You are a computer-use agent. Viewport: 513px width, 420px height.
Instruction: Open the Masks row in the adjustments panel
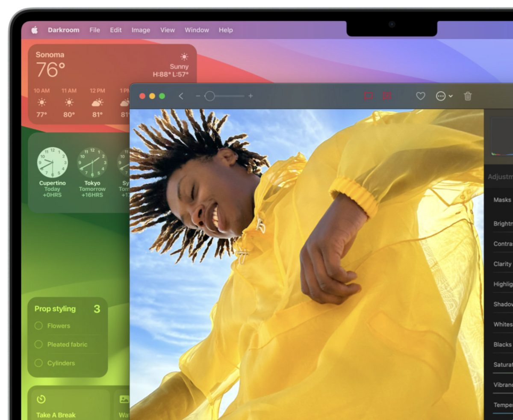(502, 200)
